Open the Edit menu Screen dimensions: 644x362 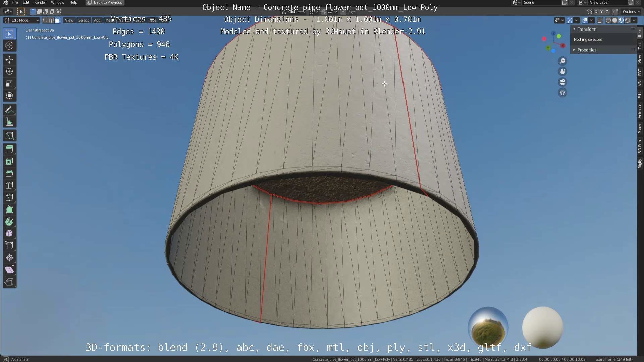[x=26, y=2]
